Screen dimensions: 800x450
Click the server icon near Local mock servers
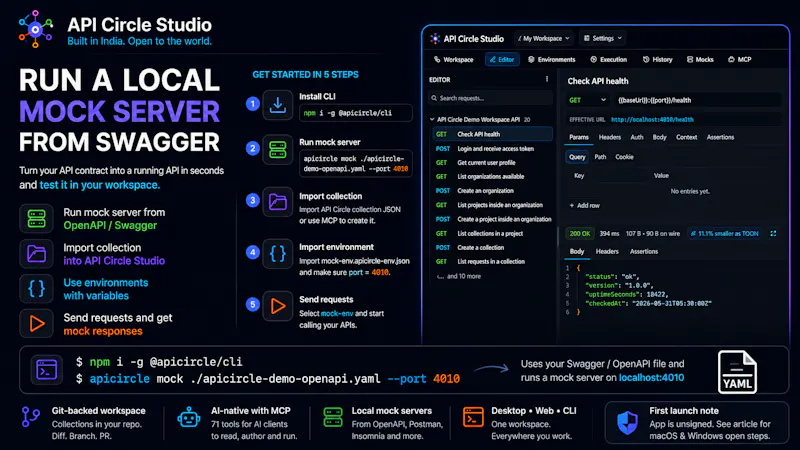[x=333, y=417]
